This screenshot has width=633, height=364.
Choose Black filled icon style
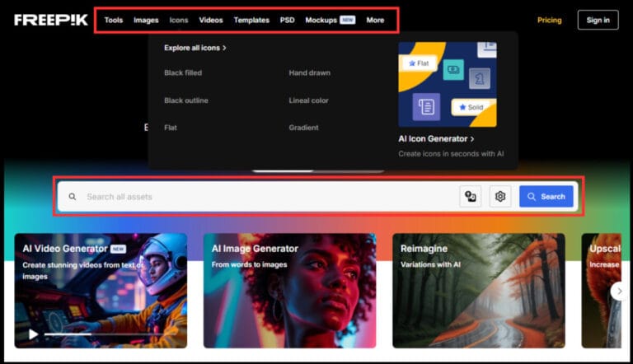[x=183, y=73]
